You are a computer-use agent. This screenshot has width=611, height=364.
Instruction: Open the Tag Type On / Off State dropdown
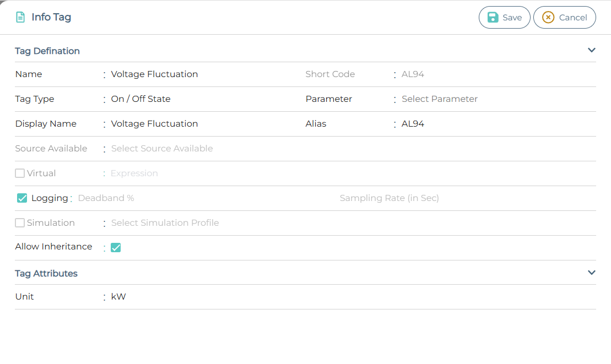pyautogui.click(x=140, y=99)
